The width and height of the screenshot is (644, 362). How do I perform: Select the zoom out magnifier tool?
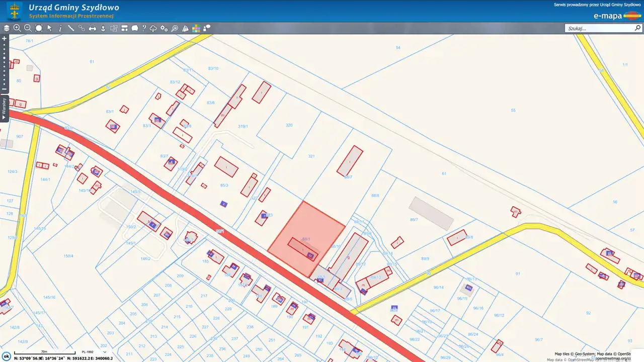click(x=28, y=28)
